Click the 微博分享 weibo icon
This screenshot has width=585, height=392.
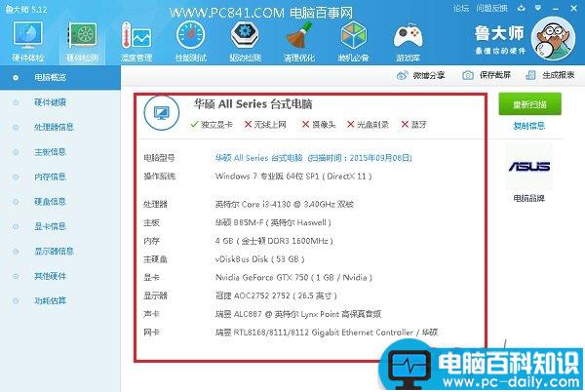pyautogui.click(x=402, y=75)
